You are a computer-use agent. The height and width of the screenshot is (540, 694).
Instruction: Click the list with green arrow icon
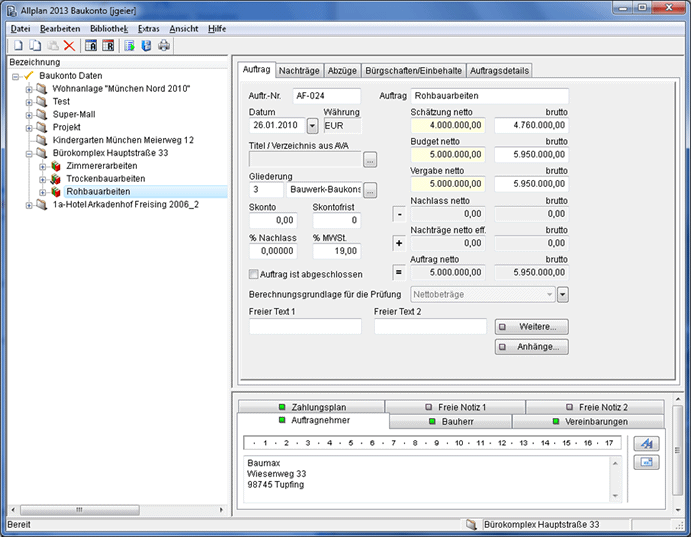click(x=129, y=46)
